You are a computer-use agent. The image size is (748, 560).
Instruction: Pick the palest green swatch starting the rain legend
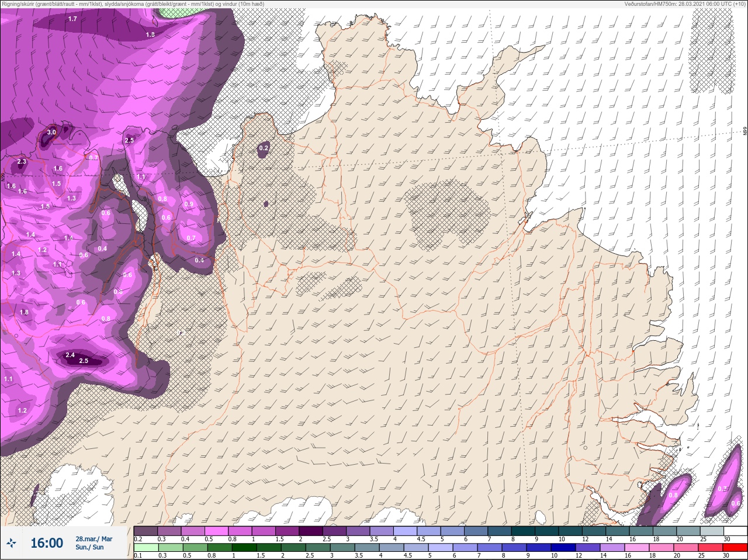(146, 548)
